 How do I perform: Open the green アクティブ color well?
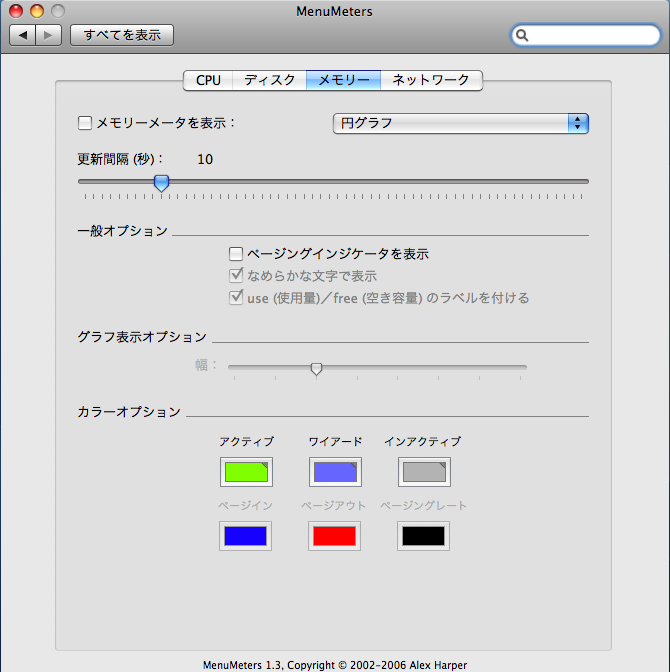pyautogui.click(x=246, y=472)
